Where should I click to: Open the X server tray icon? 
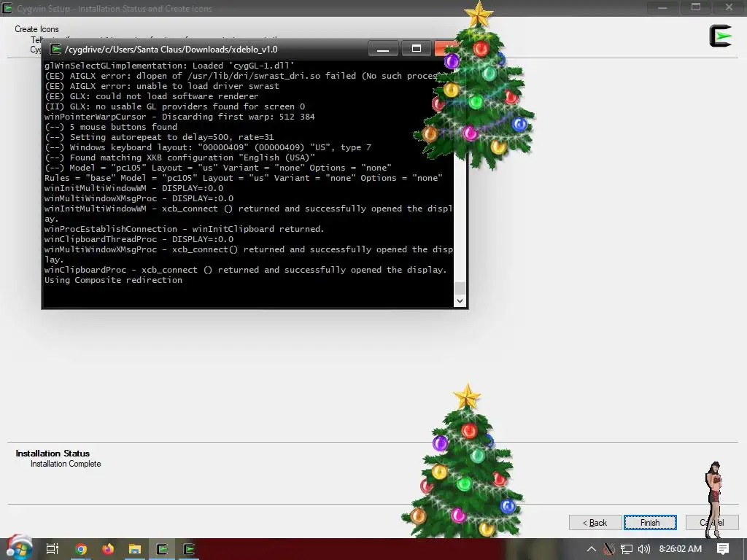609,549
